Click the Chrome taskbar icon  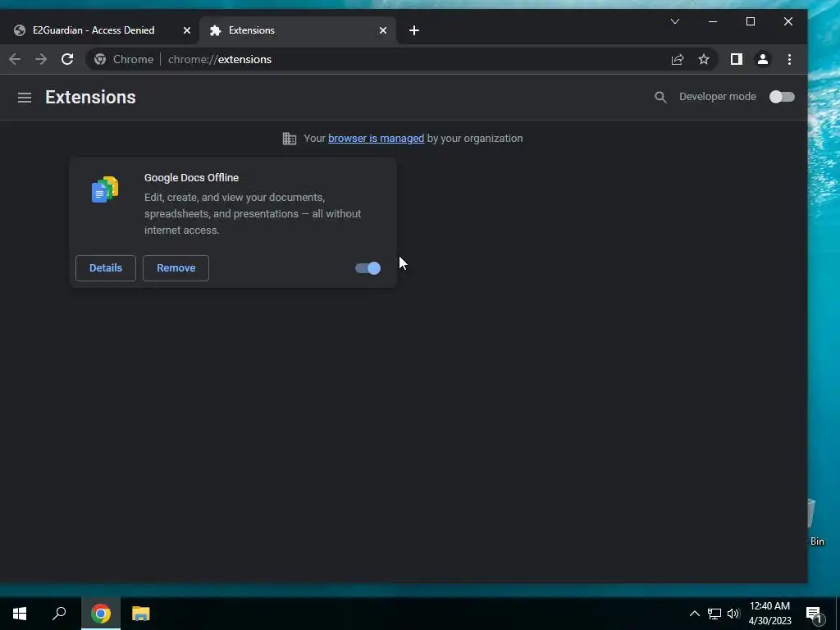pos(101,614)
